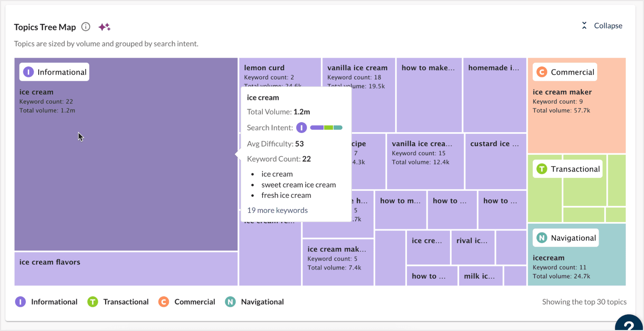Image resolution: width=644 pixels, height=331 pixels.
Task: Click the Transactional intent badge
Action: click(x=567, y=168)
